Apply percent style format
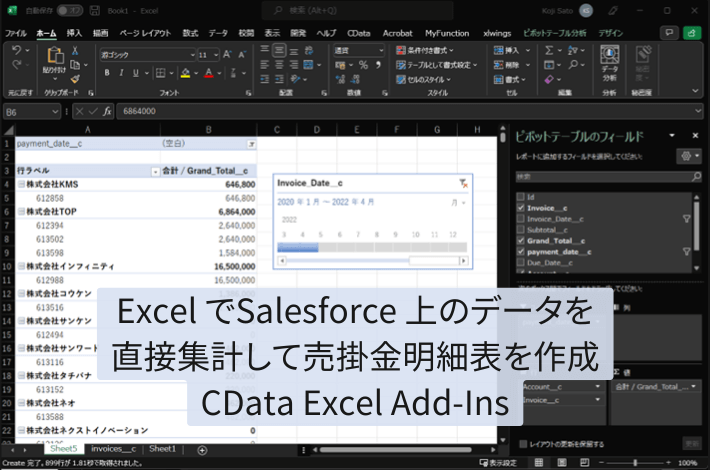Screen dimensions: 710x470 pyautogui.click(x=364, y=65)
